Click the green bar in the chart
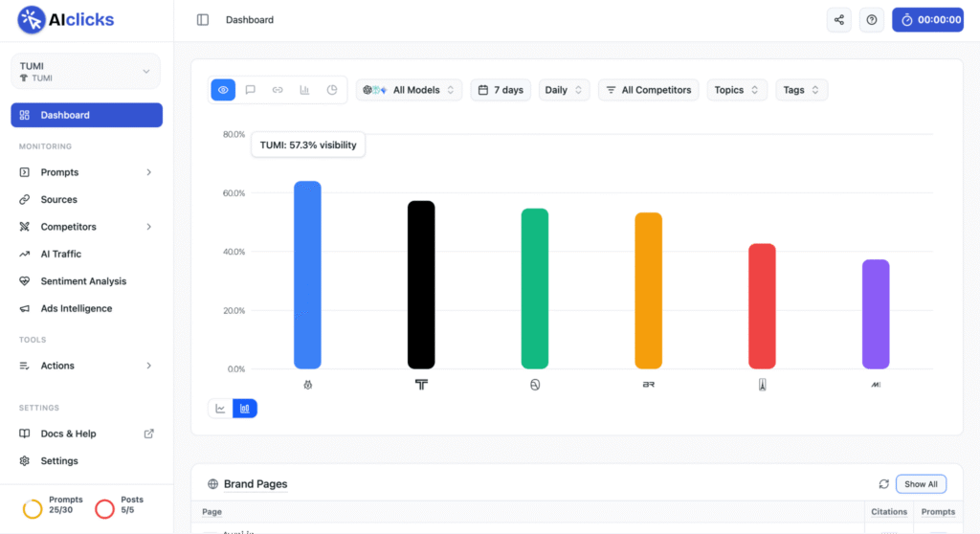980x534 pixels. click(535, 288)
